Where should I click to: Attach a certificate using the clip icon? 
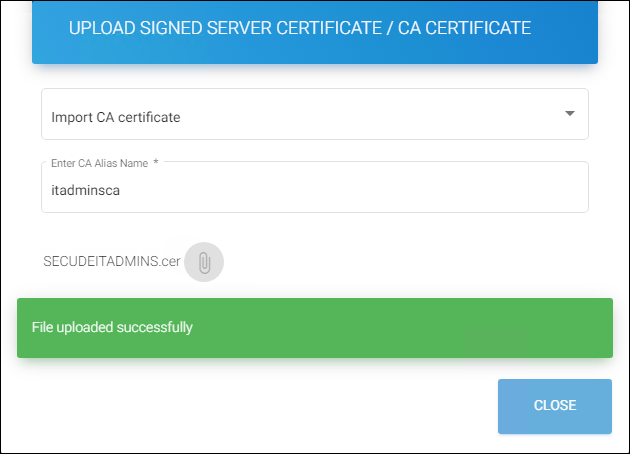(x=204, y=262)
